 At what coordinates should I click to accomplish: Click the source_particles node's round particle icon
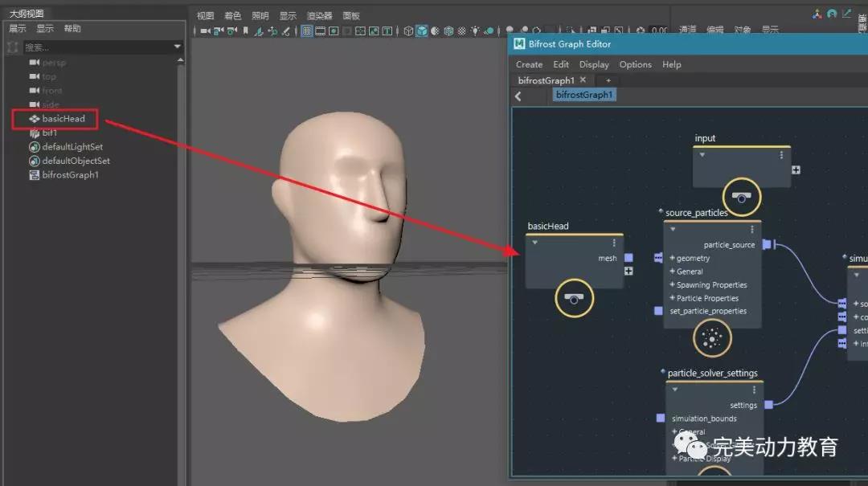(x=711, y=338)
